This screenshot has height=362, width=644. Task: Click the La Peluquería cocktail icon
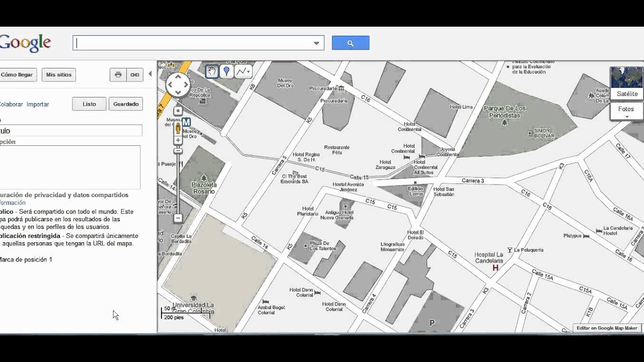tap(510, 250)
